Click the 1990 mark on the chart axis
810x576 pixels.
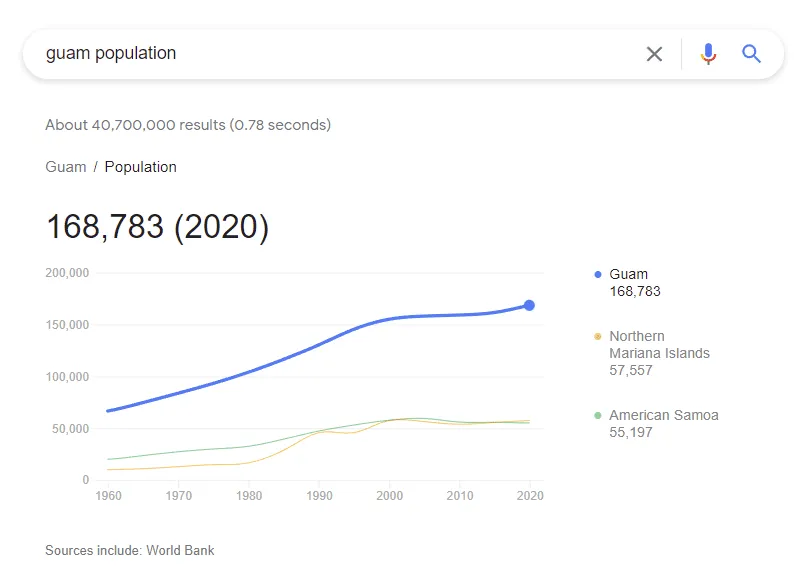coord(320,495)
